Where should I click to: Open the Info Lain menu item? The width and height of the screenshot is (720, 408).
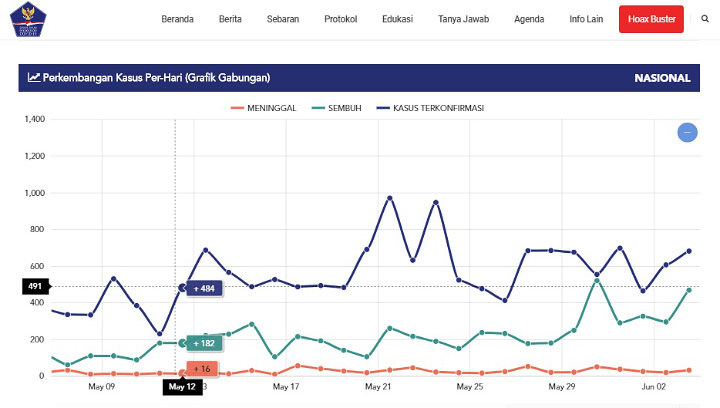point(586,19)
